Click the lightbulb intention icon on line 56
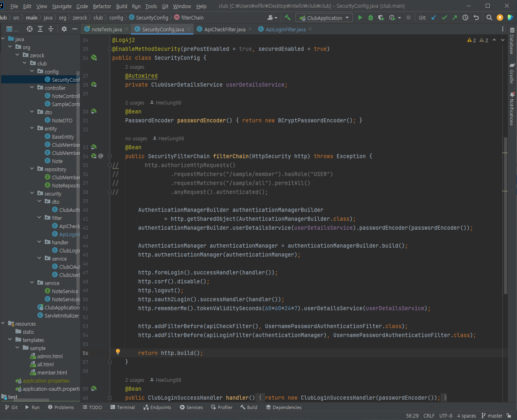 tap(118, 352)
